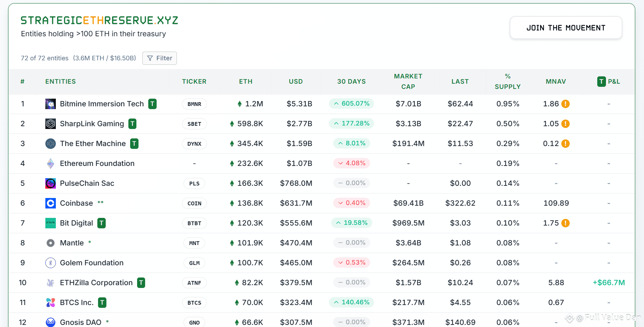Click the Gnosis DAO logo icon
The height and width of the screenshot is (327, 644).
pyautogui.click(x=51, y=322)
